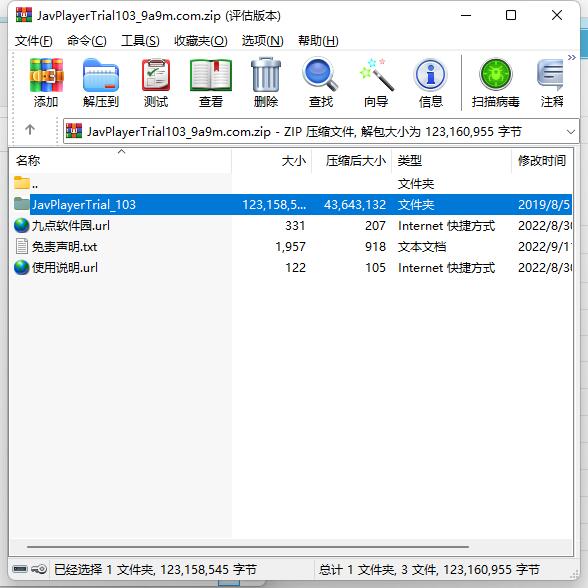588x588 pixels.
Task: Click status text 已经选择 1 文件夹
Action: 104,570
